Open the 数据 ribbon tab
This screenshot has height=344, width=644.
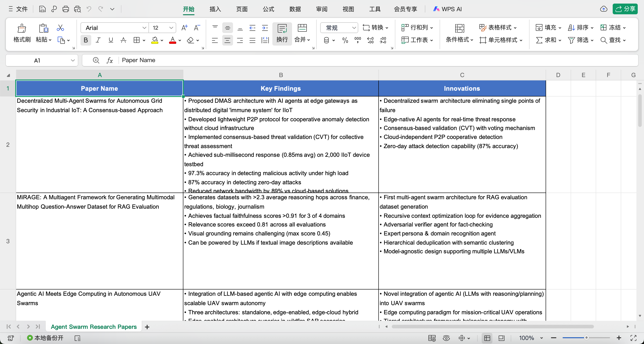pos(295,9)
